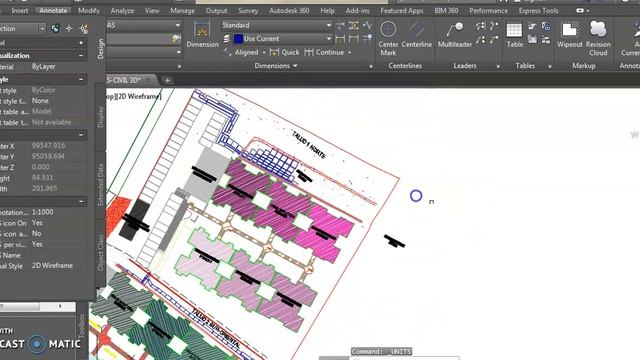Open the Dimensions panel dialog launcher arrow

point(371,66)
